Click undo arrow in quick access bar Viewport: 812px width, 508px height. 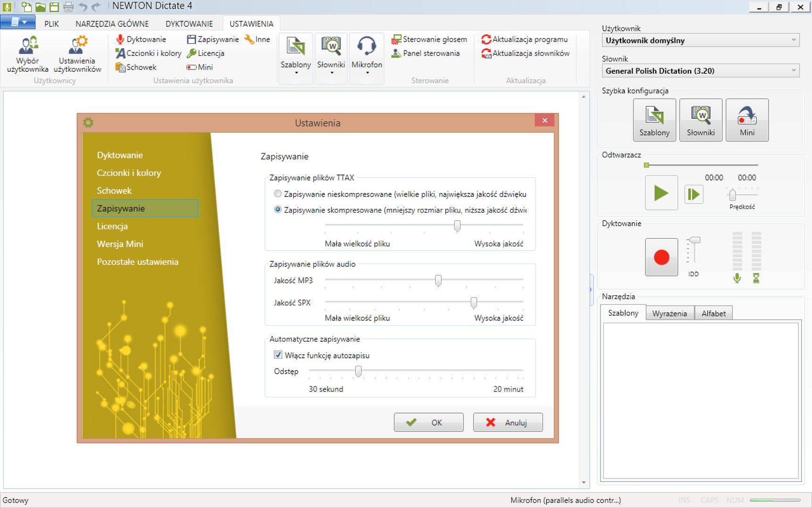click(x=83, y=7)
